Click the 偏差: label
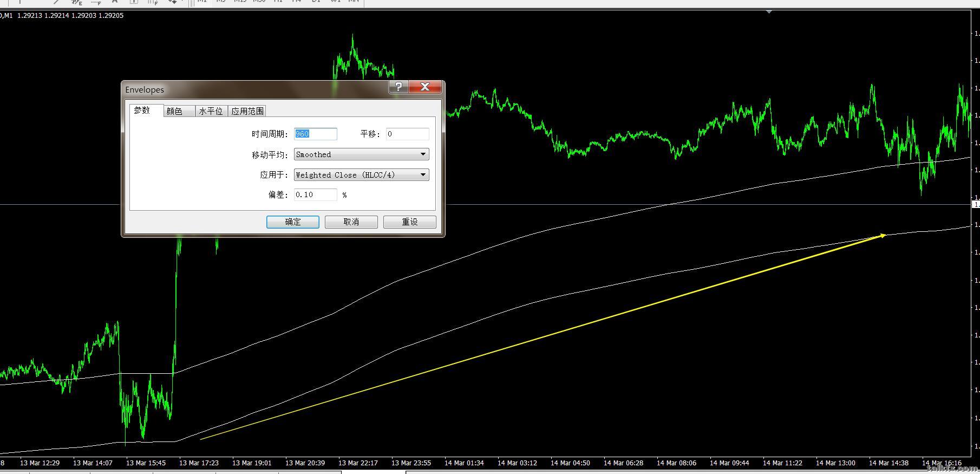980x474 pixels. pos(278,195)
